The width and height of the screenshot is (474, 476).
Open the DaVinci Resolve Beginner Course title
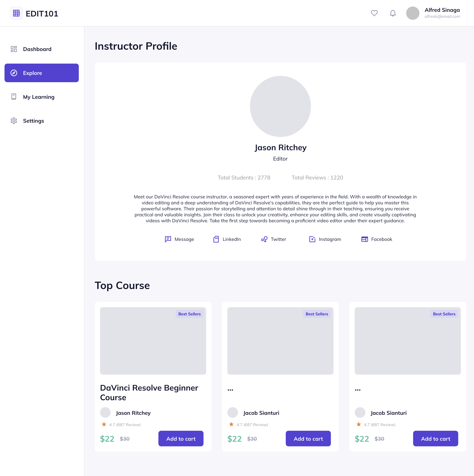tap(149, 393)
